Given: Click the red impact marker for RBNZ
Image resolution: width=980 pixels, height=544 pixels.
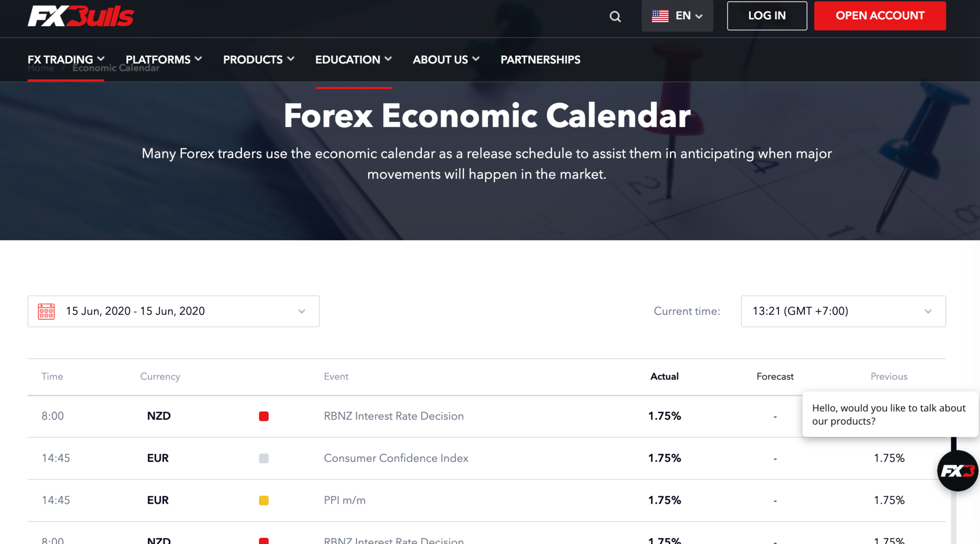Looking at the screenshot, I should [x=264, y=416].
